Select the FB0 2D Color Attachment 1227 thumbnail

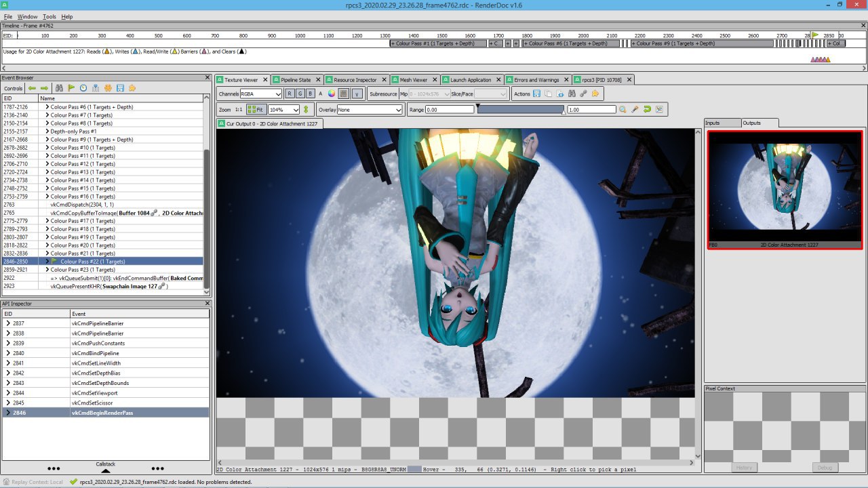[x=785, y=190]
